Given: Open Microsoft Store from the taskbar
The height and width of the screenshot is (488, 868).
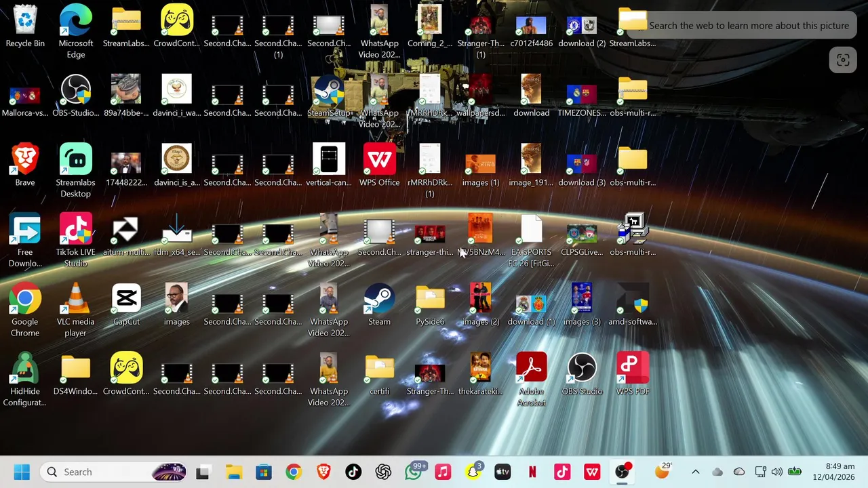Looking at the screenshot, I should click(263, 472).
